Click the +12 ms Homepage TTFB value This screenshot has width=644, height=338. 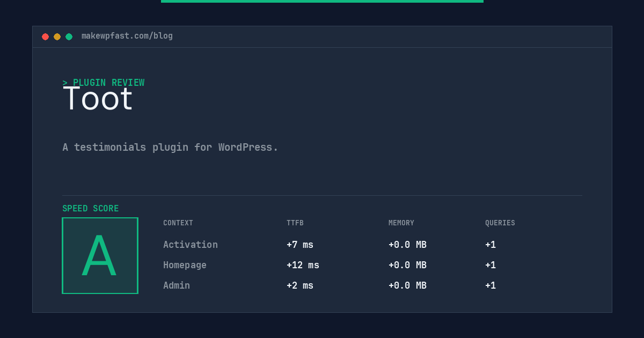pyautogui.click(x=303, y=265)
